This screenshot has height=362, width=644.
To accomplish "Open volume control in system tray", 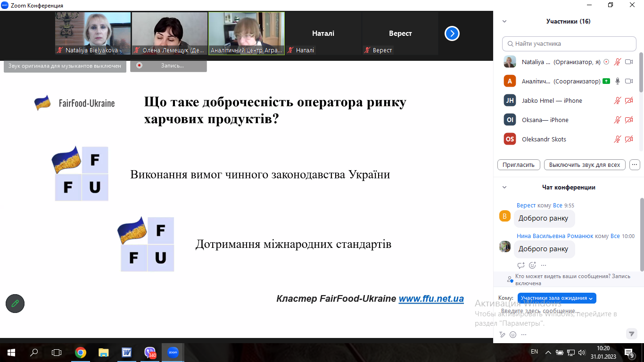I will (581, 352).
